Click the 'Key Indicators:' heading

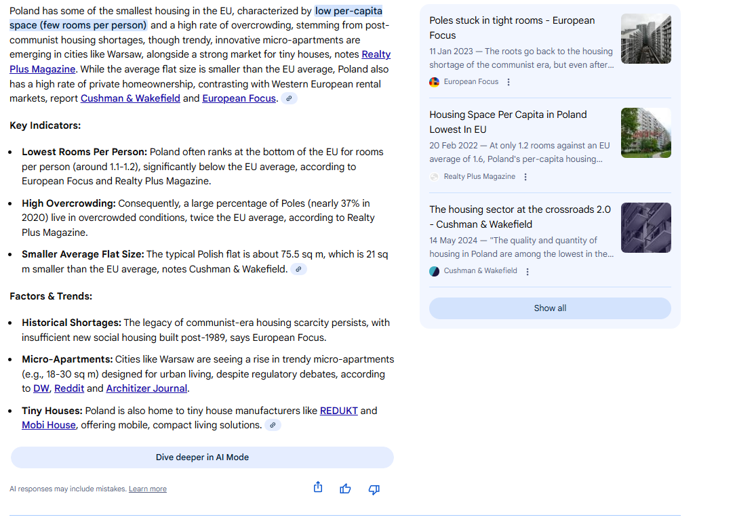coord(45,125)
